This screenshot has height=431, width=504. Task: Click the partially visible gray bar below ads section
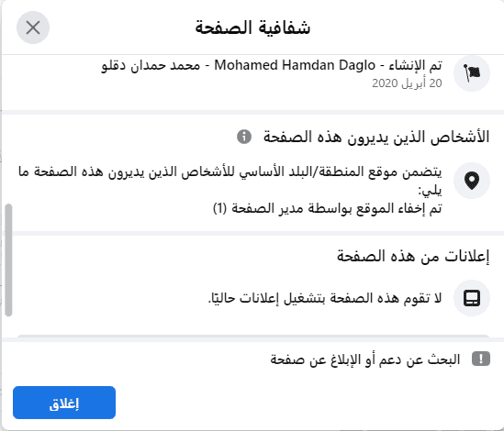(253, 336)
